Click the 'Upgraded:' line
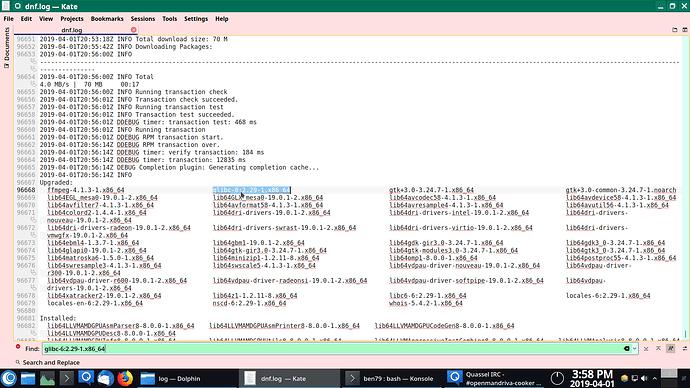690x388 pixels. click(x=56, y=183)
